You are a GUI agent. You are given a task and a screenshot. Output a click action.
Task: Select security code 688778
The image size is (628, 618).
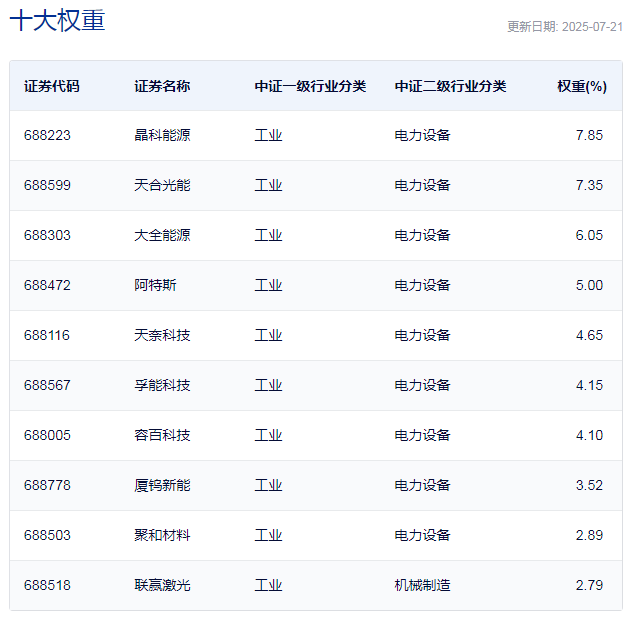tap(47, 485)
